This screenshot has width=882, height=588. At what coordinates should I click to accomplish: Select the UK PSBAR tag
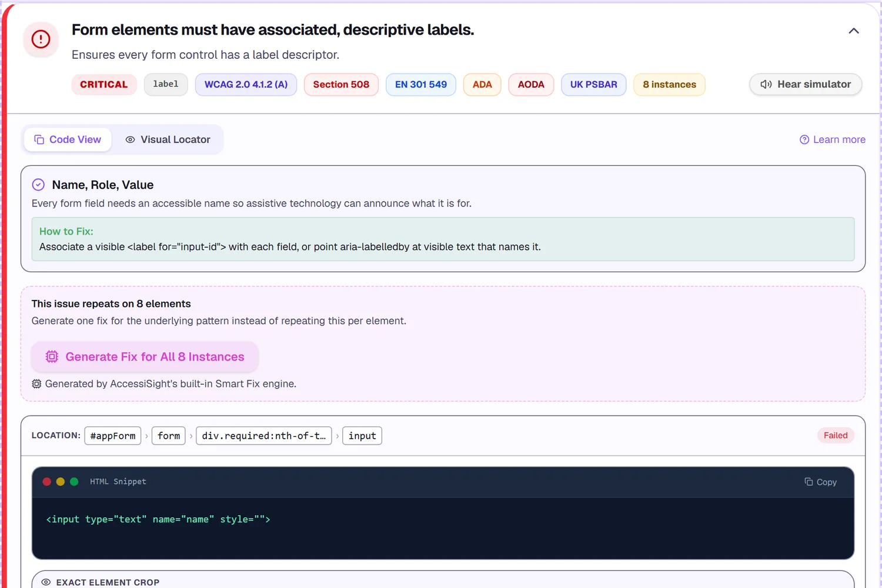pyautogui.click(x=594, y=84)
